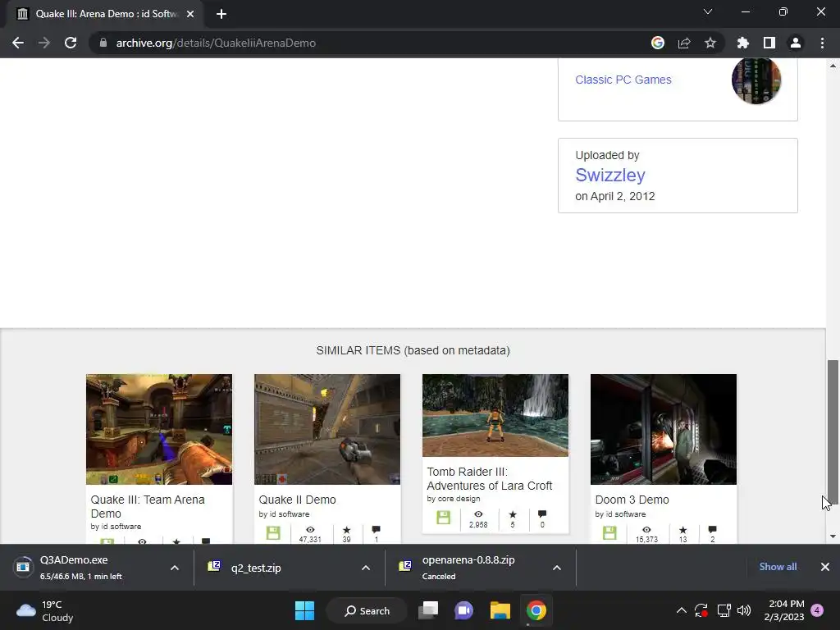Select the Quake III: Arena Demo tab
This screenshot has width=840, height=630.
[106, 14]
